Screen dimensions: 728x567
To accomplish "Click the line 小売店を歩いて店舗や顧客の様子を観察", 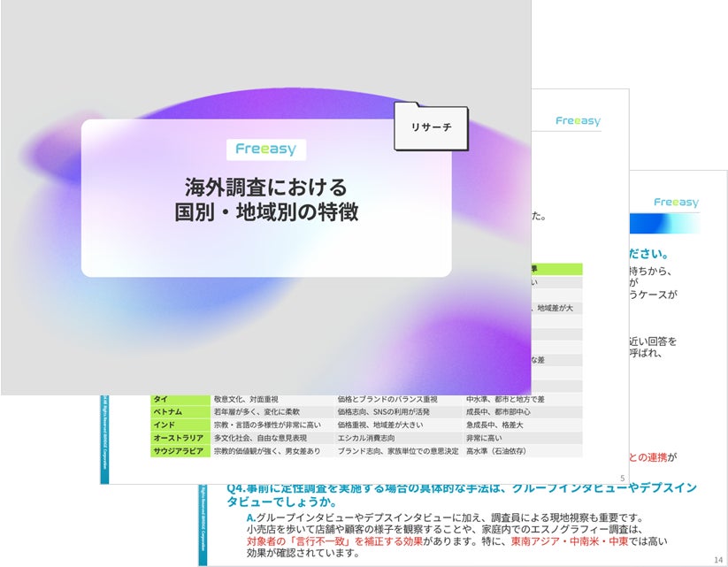I will [x=445, y=529].
